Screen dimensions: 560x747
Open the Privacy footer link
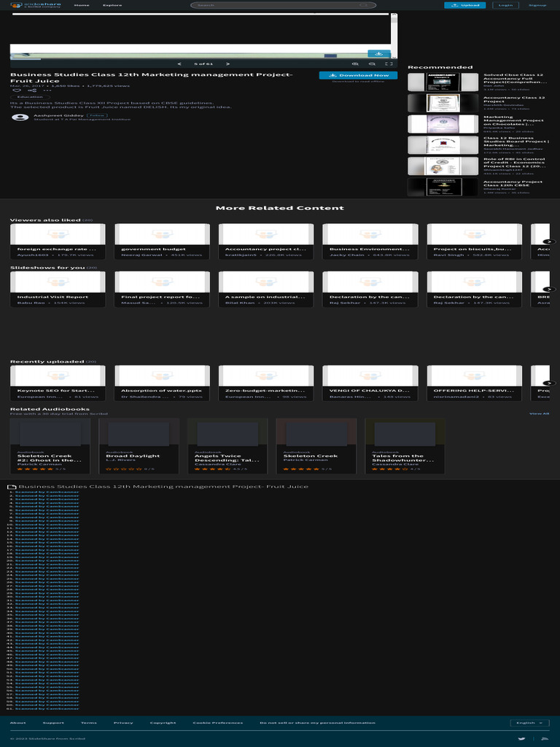123,723
